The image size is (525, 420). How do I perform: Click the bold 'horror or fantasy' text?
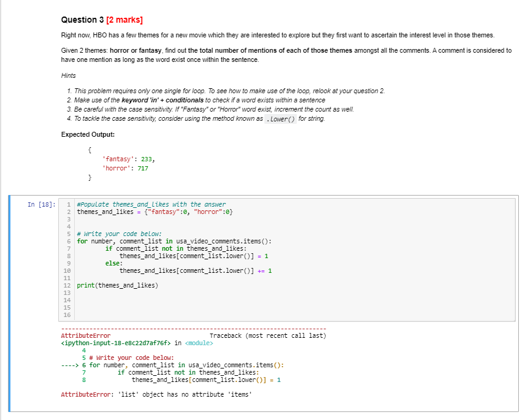pos(136,50)
